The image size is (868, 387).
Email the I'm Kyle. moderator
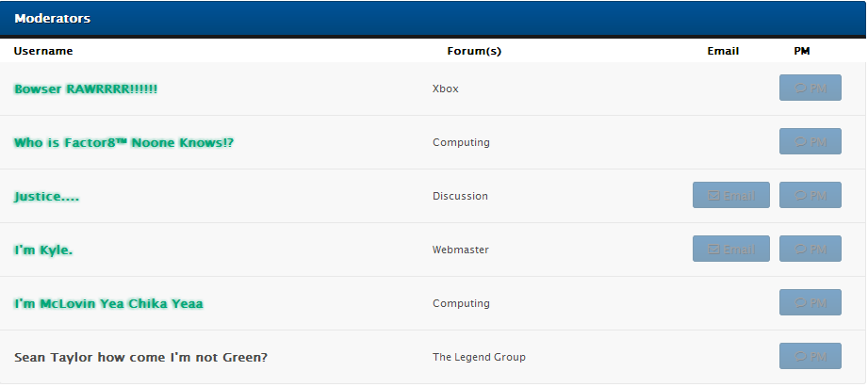[x=730, y=249]
